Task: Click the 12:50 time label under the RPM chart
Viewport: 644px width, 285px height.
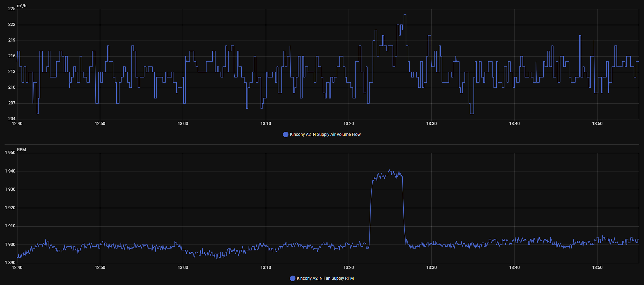Action: point(100,268)
